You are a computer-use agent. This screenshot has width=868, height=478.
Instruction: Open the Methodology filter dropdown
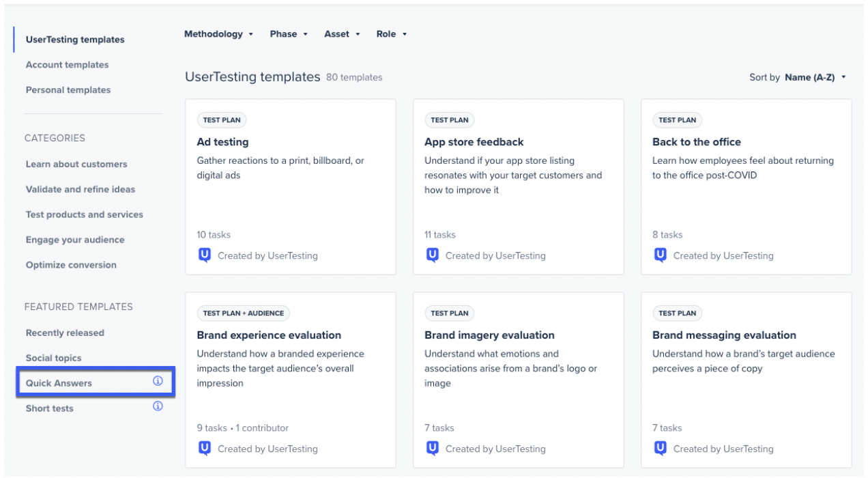coord(218,34)
